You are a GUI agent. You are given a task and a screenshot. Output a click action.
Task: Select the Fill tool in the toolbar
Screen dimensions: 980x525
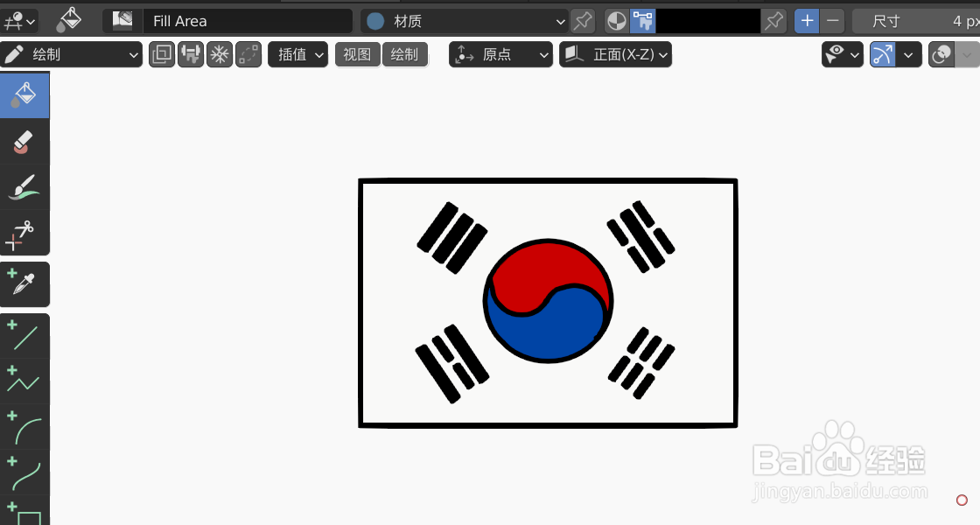coord(24,94)
